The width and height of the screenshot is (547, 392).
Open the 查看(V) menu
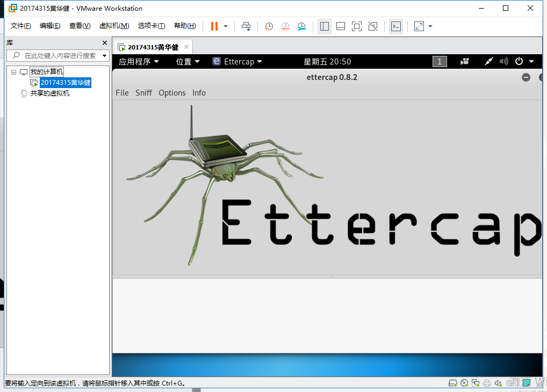[80, 26]
